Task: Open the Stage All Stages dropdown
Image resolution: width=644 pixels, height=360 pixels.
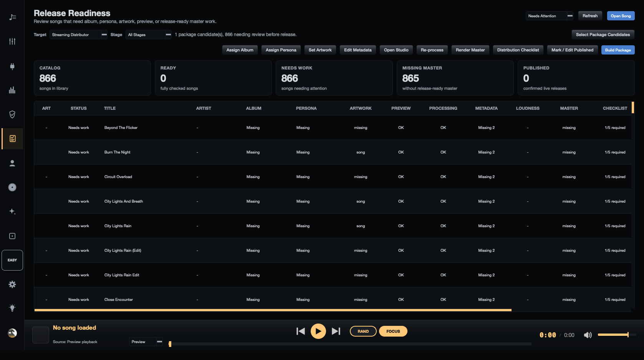Action: pos(148,35)
